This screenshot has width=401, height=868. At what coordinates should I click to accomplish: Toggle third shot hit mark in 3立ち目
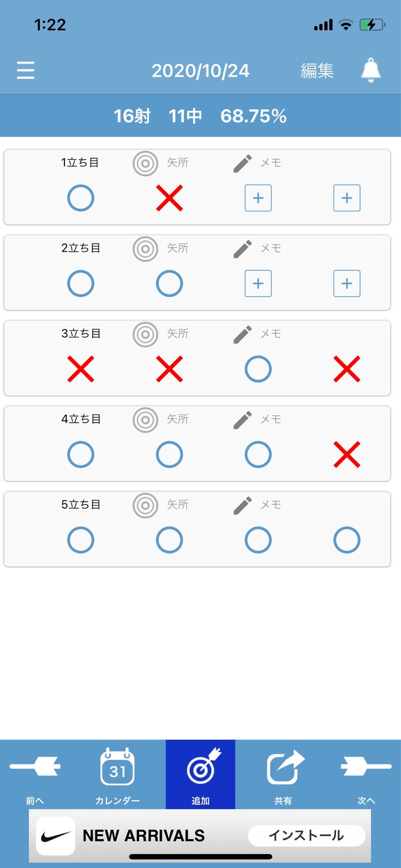point(258,369)
